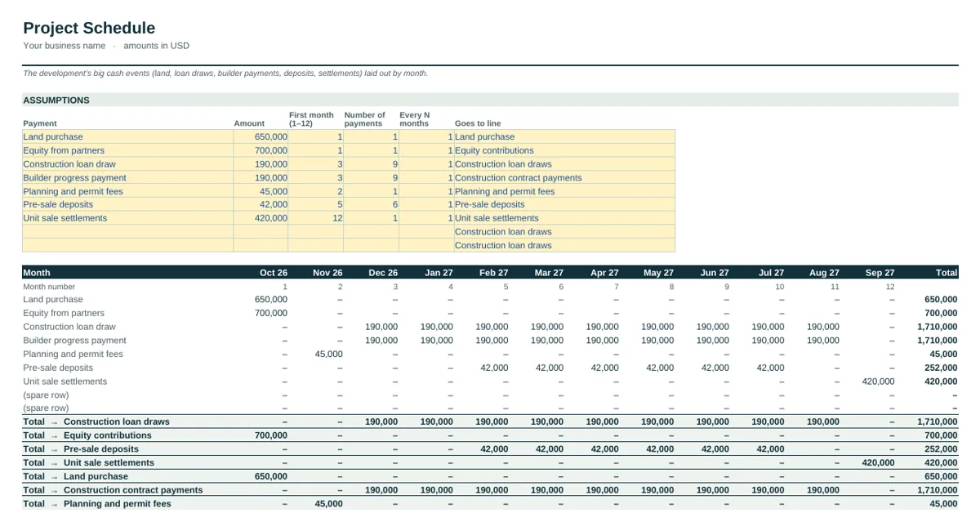Click the 'Goes to line' column heading
This screenshot has height=531, width=980.
click(478, 123)
